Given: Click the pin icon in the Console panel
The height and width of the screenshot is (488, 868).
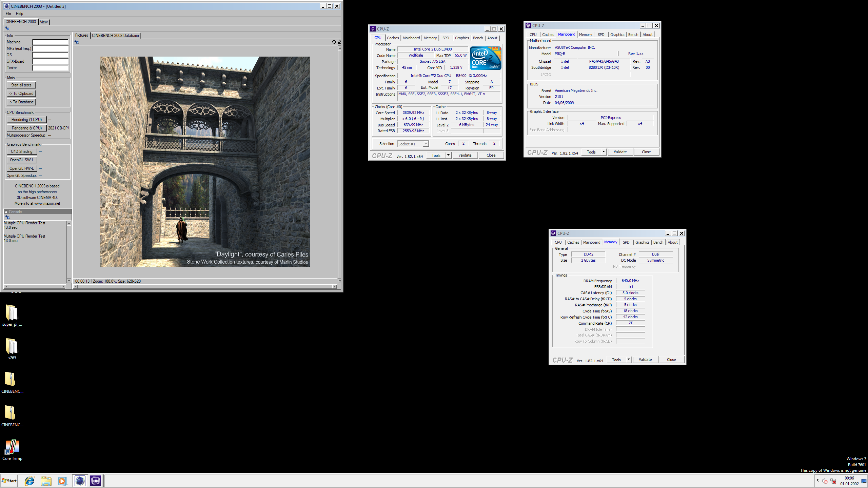Looking at the screenshot, I should click(7, 217).
